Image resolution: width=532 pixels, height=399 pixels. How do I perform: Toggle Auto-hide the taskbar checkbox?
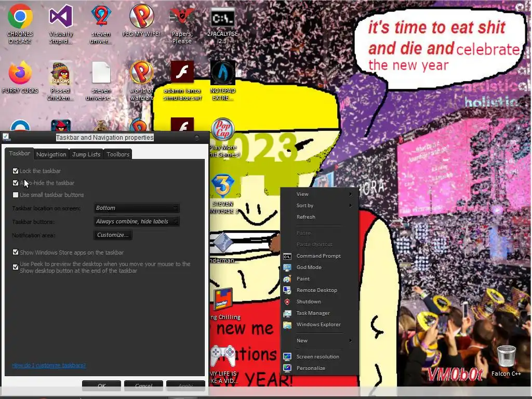pos(16,183)
